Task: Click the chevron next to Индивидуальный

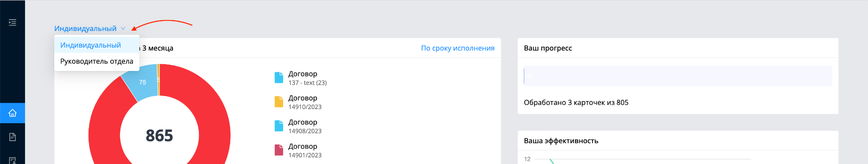Action: pyautogui.click(x=123, y=28)
